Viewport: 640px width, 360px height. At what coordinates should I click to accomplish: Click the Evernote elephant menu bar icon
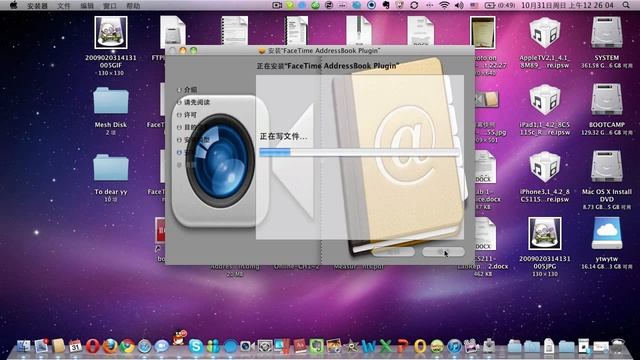(385, 5)
